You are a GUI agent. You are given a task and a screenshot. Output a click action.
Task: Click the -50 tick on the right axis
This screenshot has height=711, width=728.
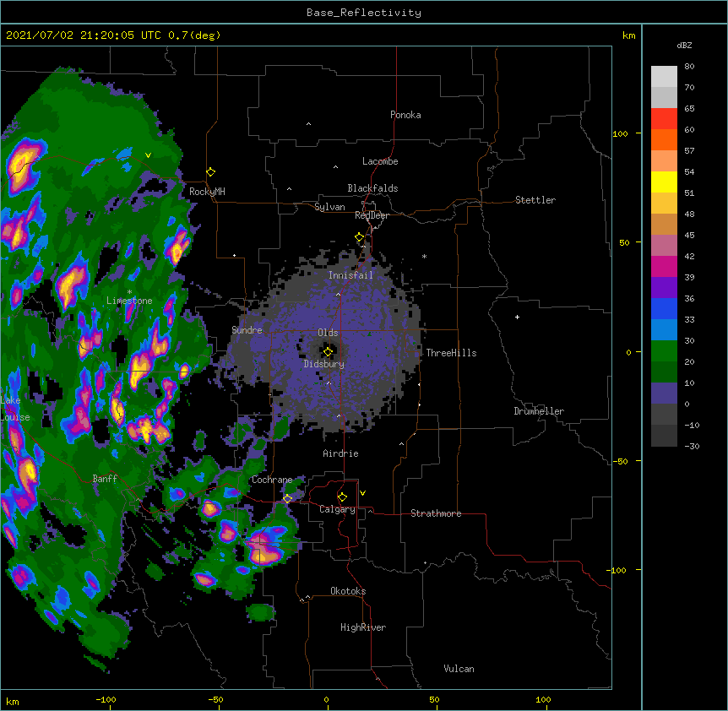point(620,461)
